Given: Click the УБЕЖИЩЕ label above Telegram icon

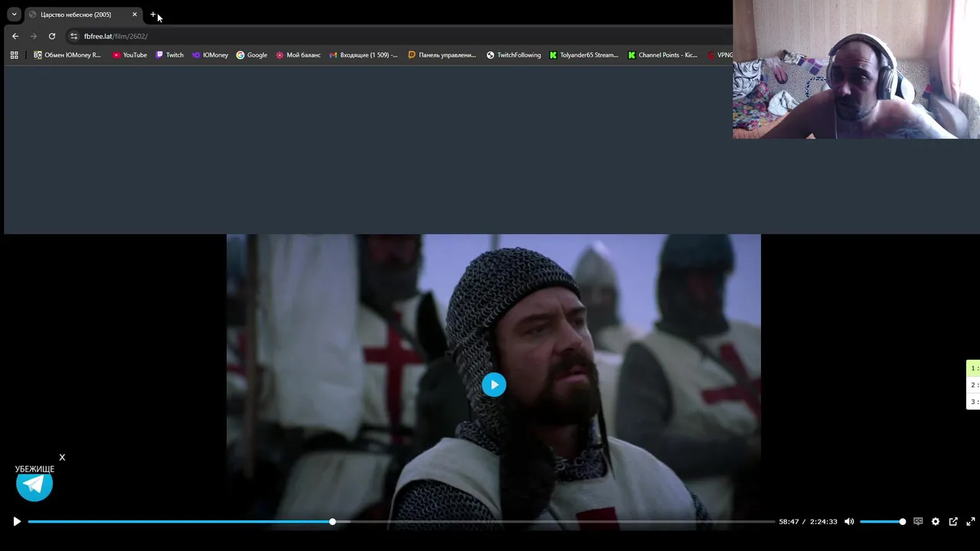Looking at the screenshot, I should 34,469.
